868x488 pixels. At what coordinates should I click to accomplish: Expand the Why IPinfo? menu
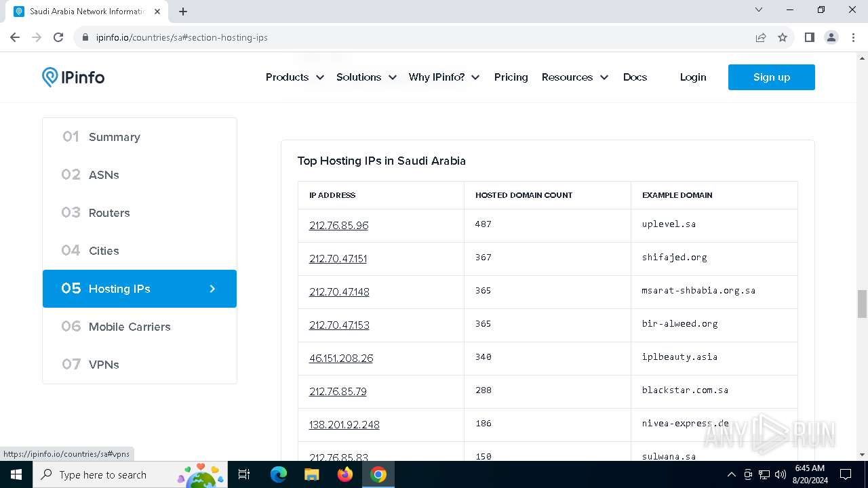[x=443, y=77]
